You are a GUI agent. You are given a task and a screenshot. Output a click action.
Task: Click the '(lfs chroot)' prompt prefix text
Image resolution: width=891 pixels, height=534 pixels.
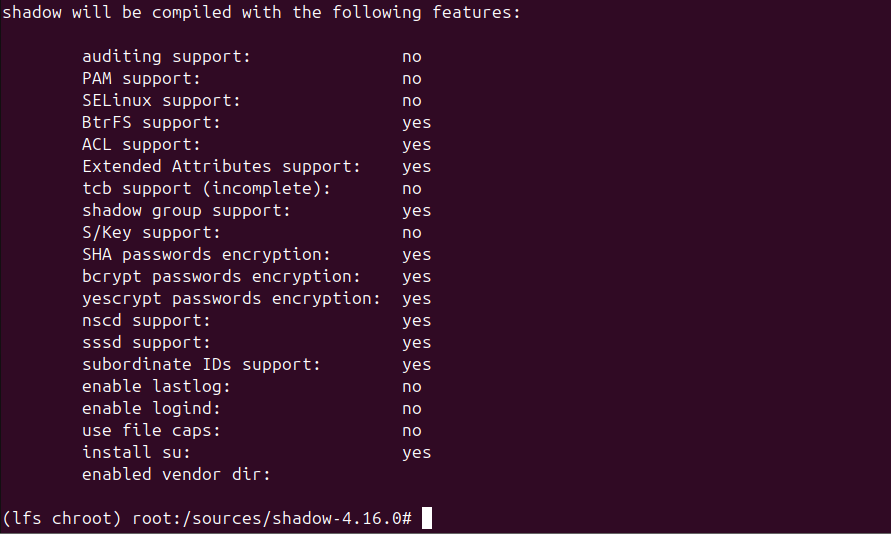[x=62, y=518]
